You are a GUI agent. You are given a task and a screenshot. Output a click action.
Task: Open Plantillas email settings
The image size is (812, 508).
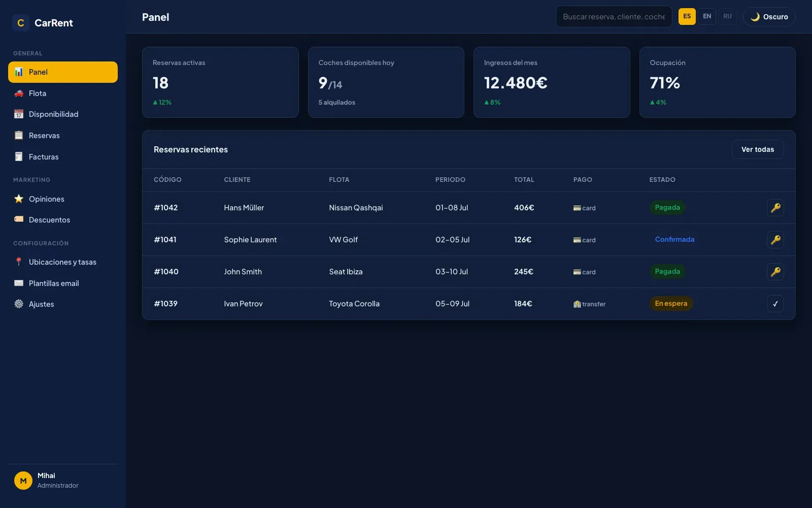[x=63, y=283]
